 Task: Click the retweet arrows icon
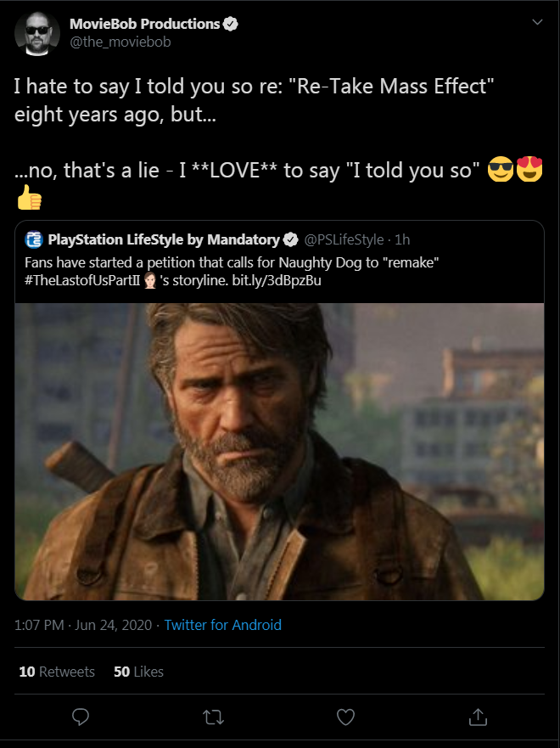pos(214,717)
